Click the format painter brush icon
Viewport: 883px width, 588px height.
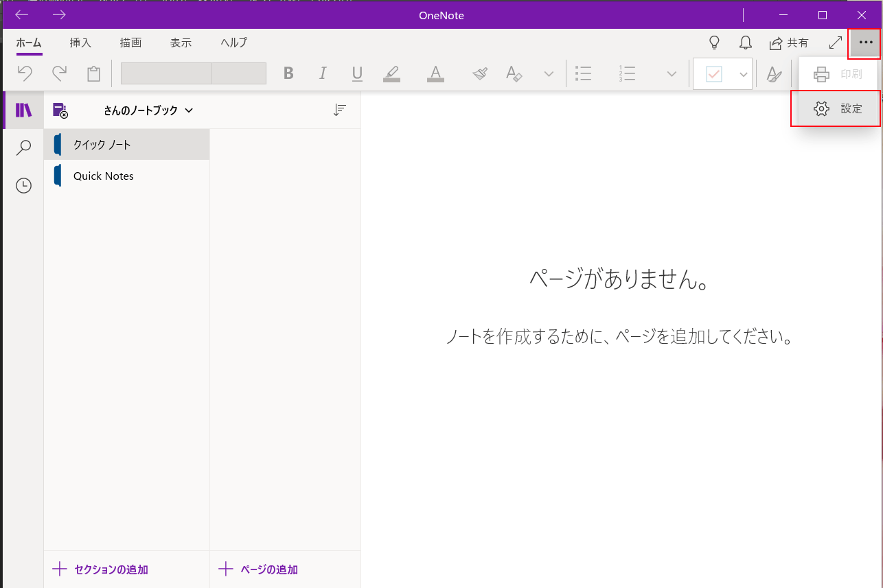coord(480,73)
